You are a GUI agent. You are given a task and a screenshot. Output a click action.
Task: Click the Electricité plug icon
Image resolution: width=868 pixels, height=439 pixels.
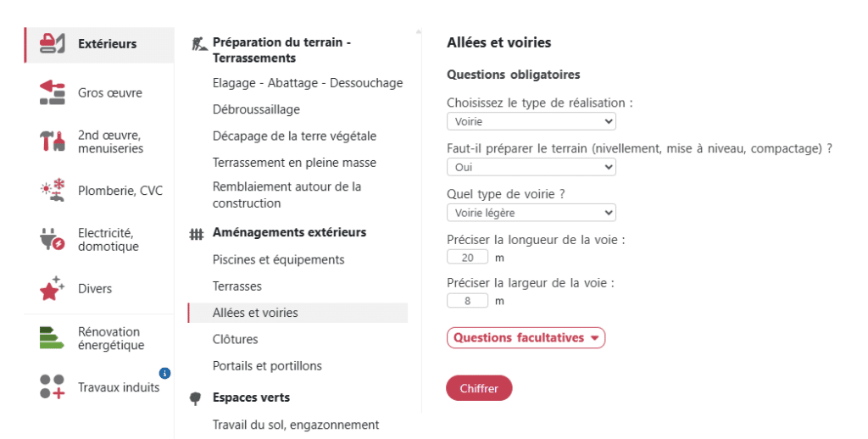pyautogui.click(x=53, y=240)
